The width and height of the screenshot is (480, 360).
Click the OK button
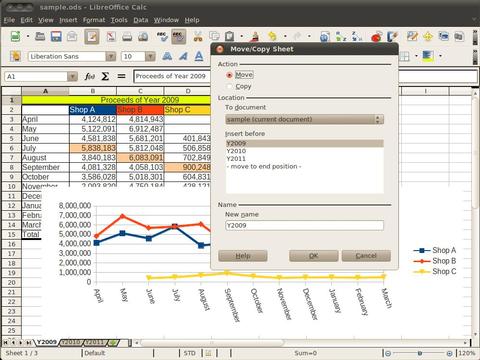(x=313, y=256)
